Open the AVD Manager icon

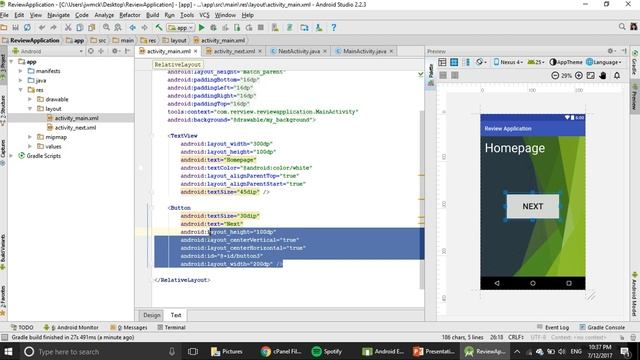pyautogui.click(x=275, y=28)
